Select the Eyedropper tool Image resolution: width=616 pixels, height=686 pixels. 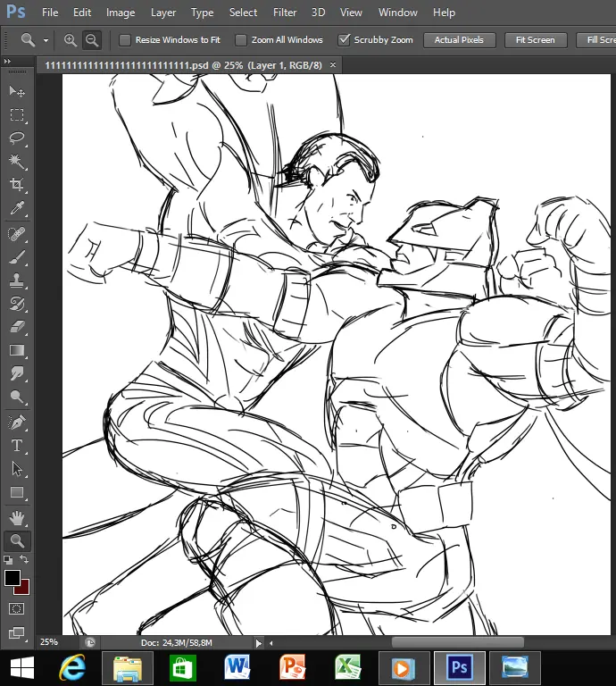[x=17, y=208]
